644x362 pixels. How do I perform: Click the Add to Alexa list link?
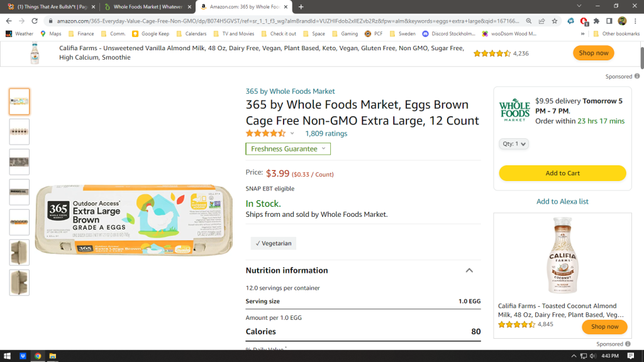point(562,202)
